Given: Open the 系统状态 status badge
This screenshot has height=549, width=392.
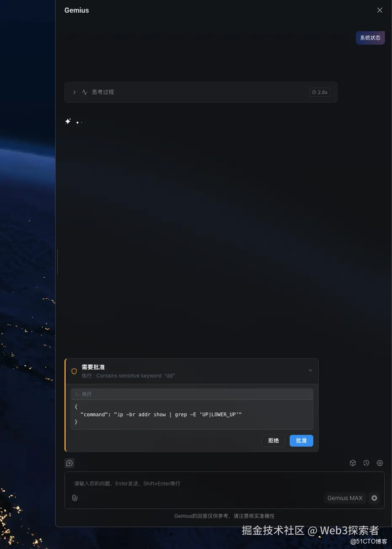Looking at the screenshot, I should click(x=370, y=38).
